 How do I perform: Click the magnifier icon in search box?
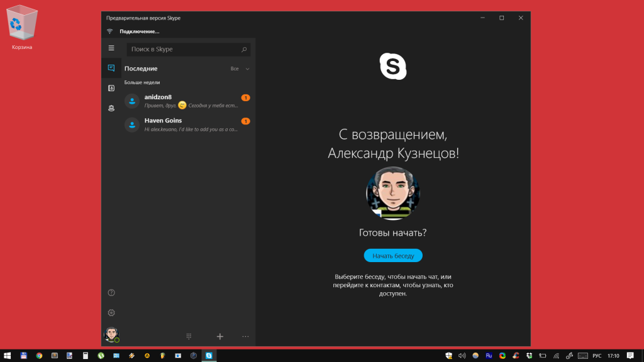coord(244,49)
